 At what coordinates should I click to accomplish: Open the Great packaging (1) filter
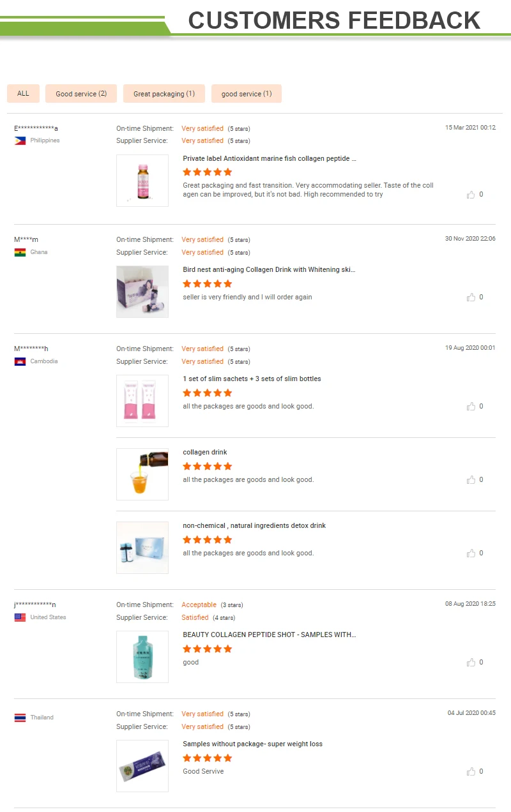164,93
